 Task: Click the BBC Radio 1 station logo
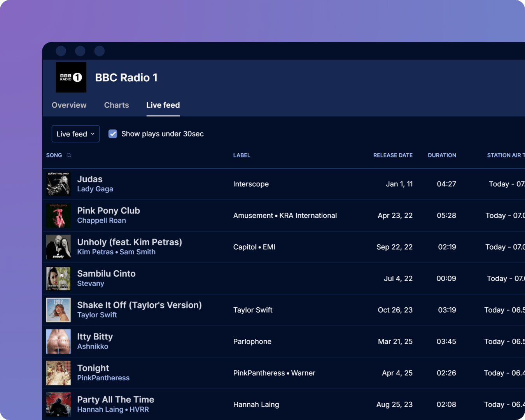[71, 77]
